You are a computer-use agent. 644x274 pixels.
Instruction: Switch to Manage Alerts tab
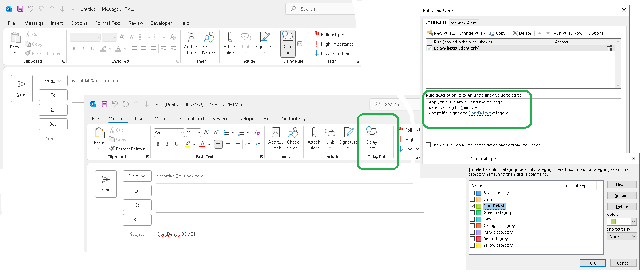pos(464,23)
